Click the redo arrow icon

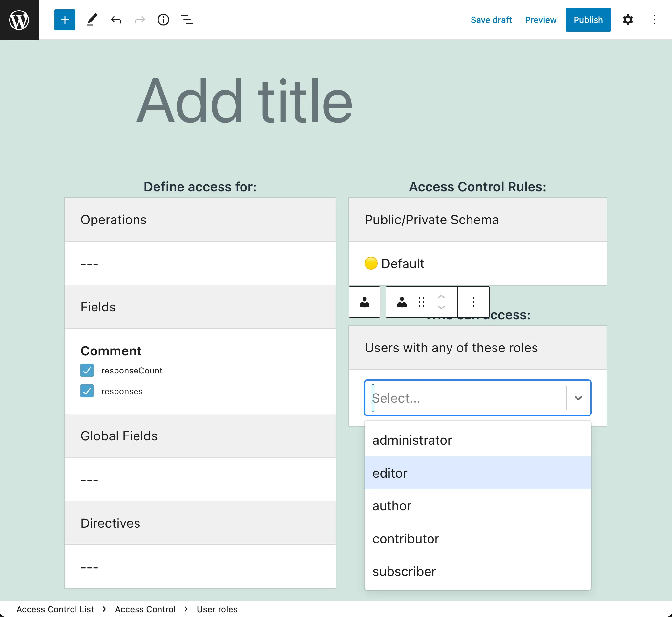139,20
